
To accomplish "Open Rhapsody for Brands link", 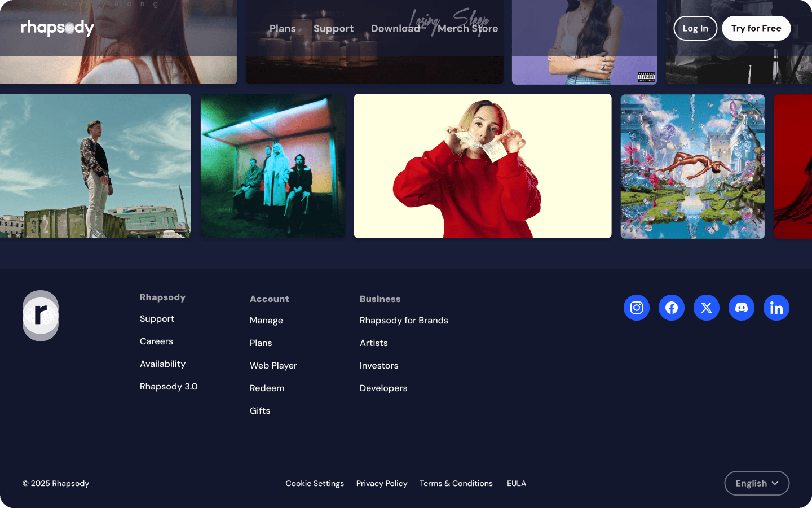I will coord(404,321).
